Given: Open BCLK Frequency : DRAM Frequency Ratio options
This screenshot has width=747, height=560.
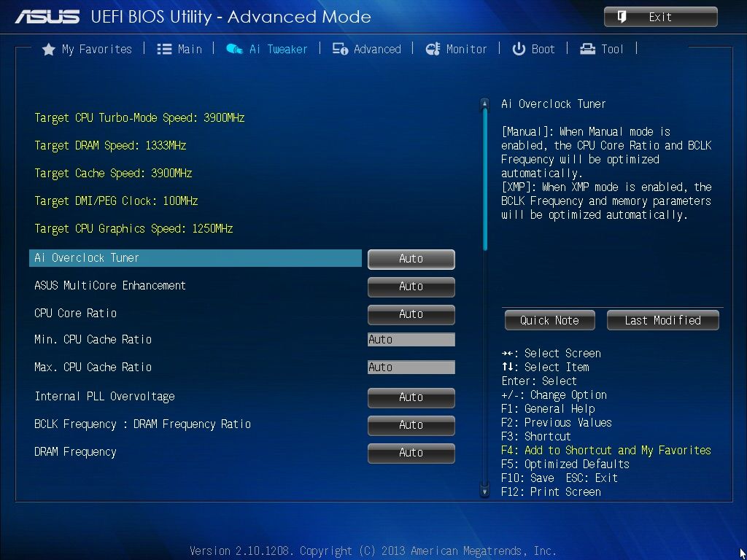Looking at the screenshot, I should (x=411, y=425).
